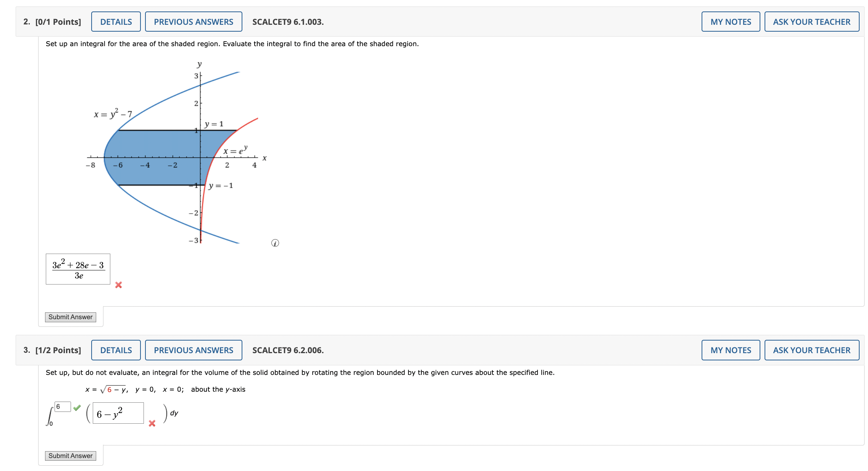This screenshot has width=868, height=471.
Task: Open the info icon beside the shaded region graph
Action: 276,243
